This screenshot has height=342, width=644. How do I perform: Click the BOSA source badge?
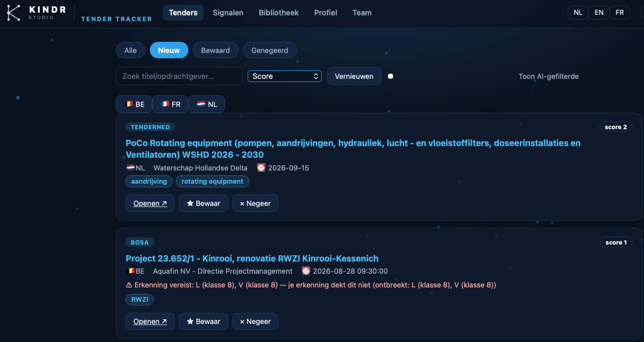[140, 242]
